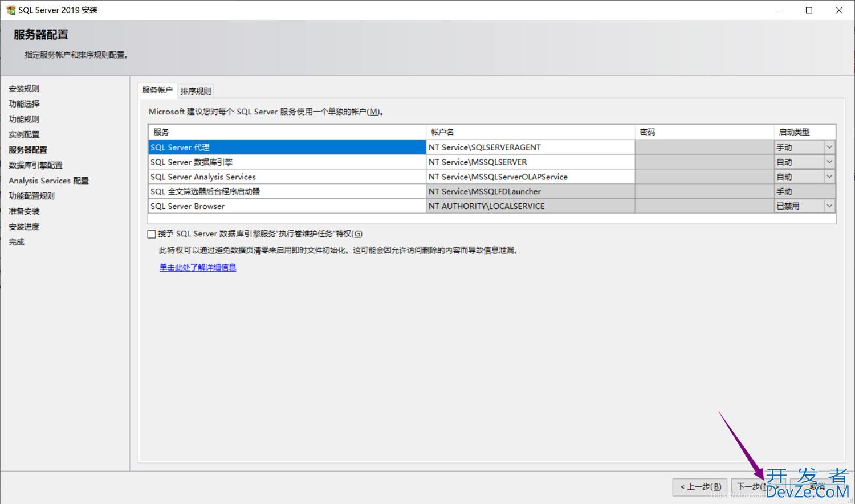The image size is (855, 504).
Task: Click the 上一步(B) back button
Action: pyautogui.click(x=701, y=487)
